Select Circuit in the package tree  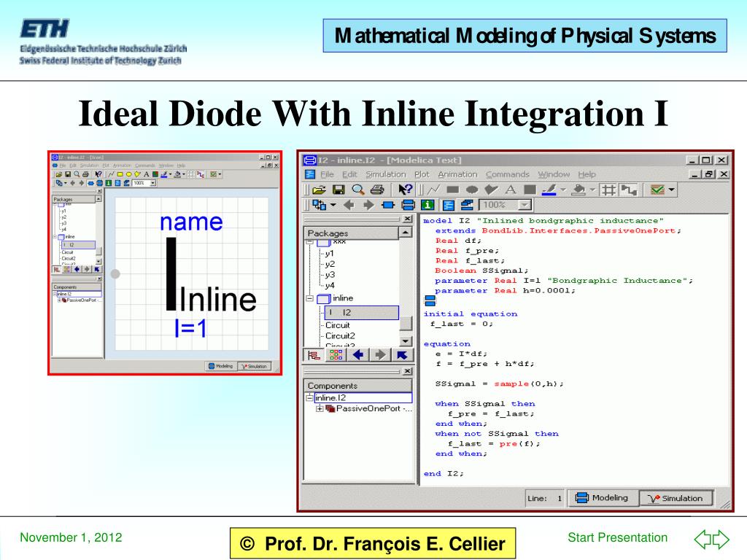point(337,325)
